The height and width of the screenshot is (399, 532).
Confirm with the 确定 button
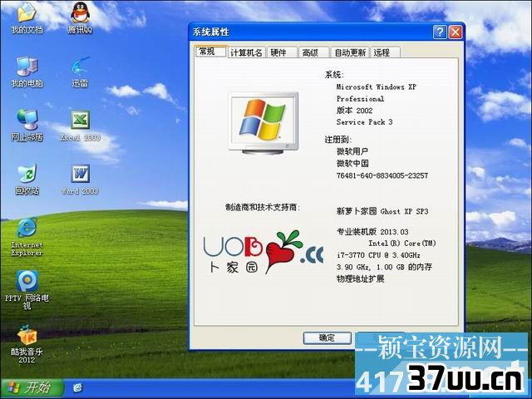pos(327,337)
